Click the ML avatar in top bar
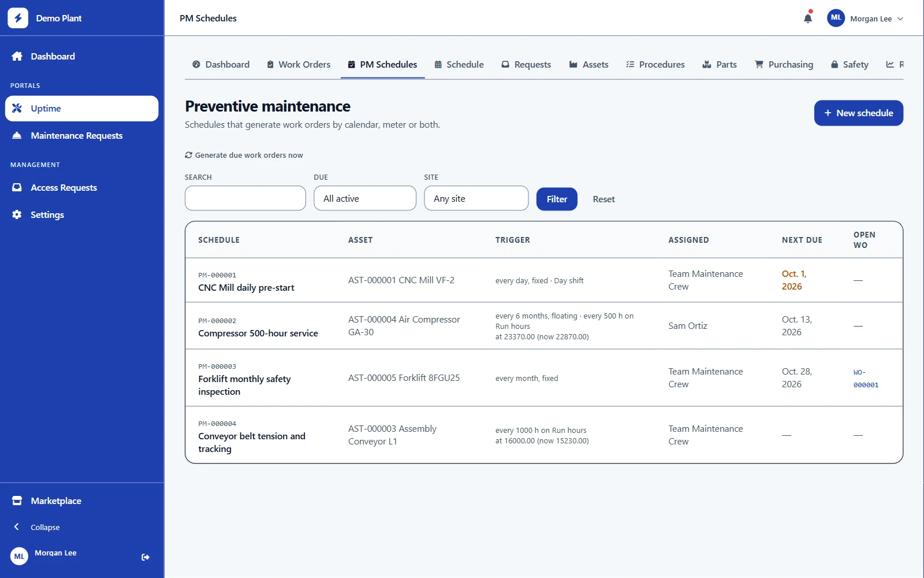 [x=836, y=18]
